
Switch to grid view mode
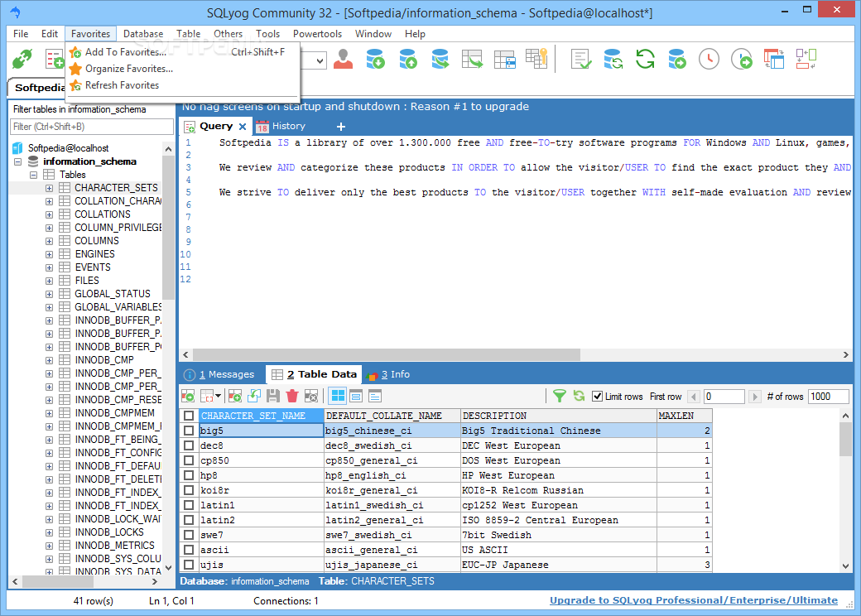tap(339, 396)
